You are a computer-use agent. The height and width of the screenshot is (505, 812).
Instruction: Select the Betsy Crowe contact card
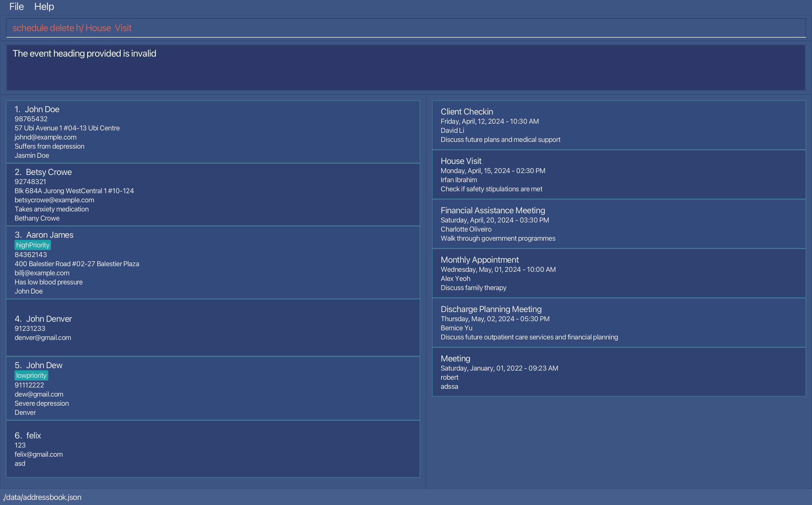213,195
